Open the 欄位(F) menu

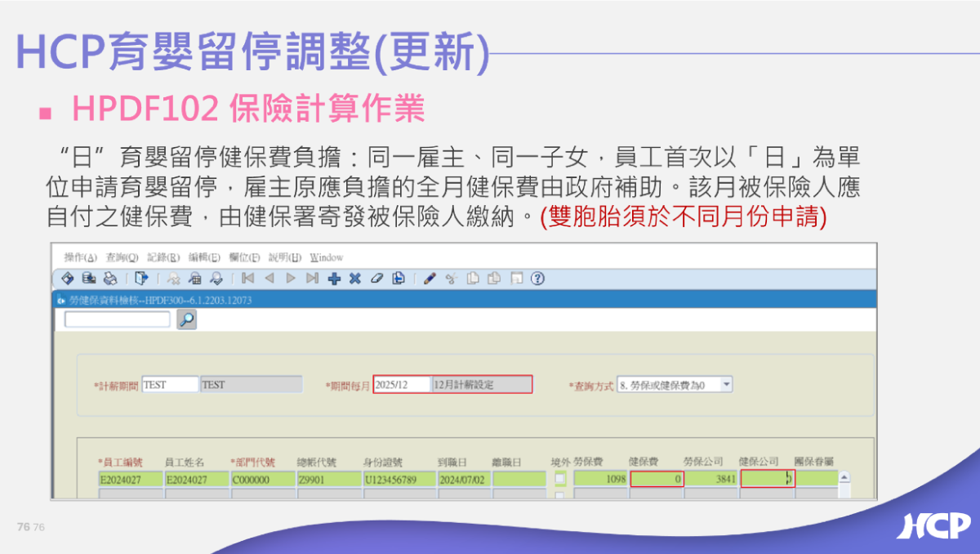tap(244, 257)
